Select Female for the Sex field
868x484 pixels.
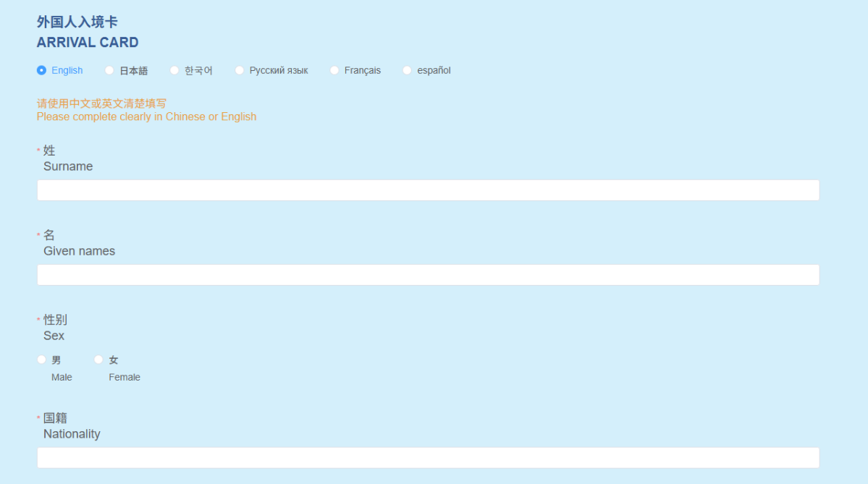click(99, 360)
